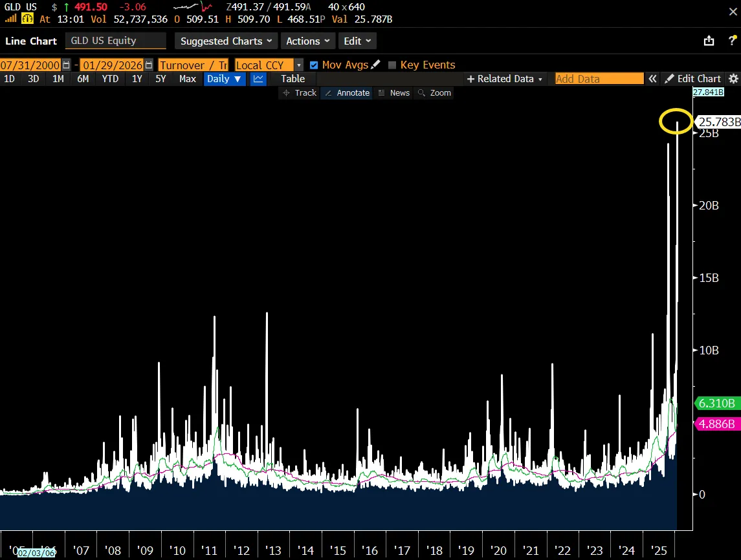Image resolution: width=741 pixels, height=560 pixels.
Task: Open the Daily periodicity dropdown
Action: [224, 79]
